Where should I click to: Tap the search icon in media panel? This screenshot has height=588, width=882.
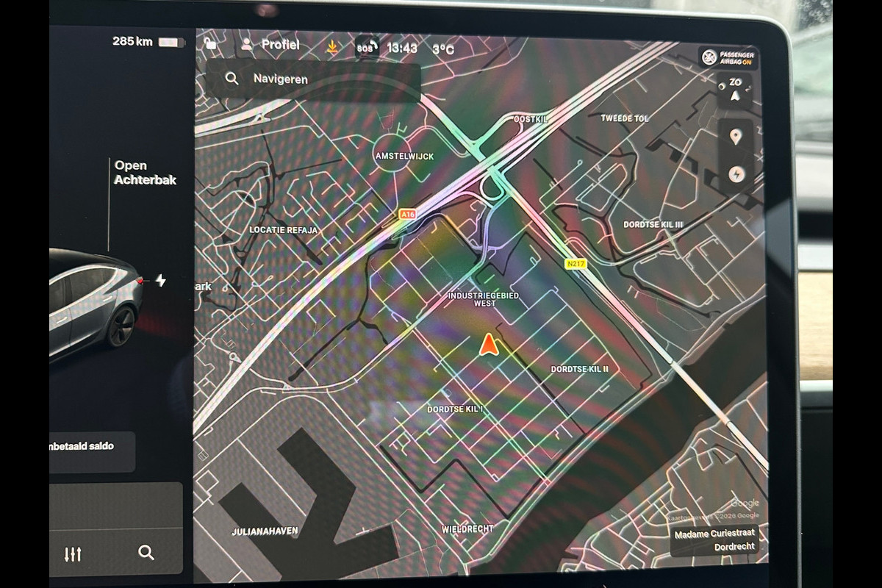[146, 553]
